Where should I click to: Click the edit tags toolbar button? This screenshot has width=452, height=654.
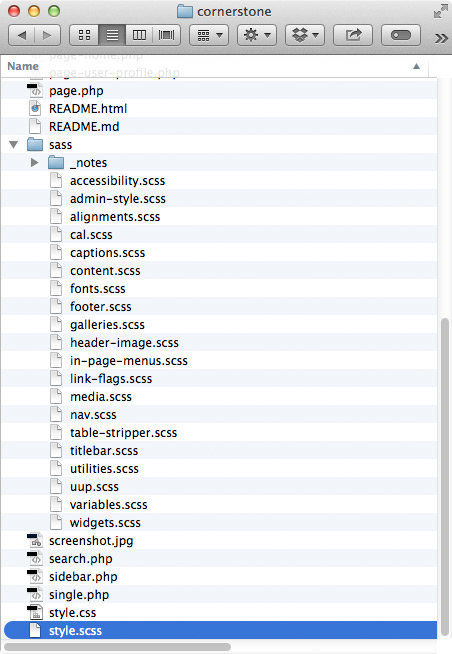point(401,35)
